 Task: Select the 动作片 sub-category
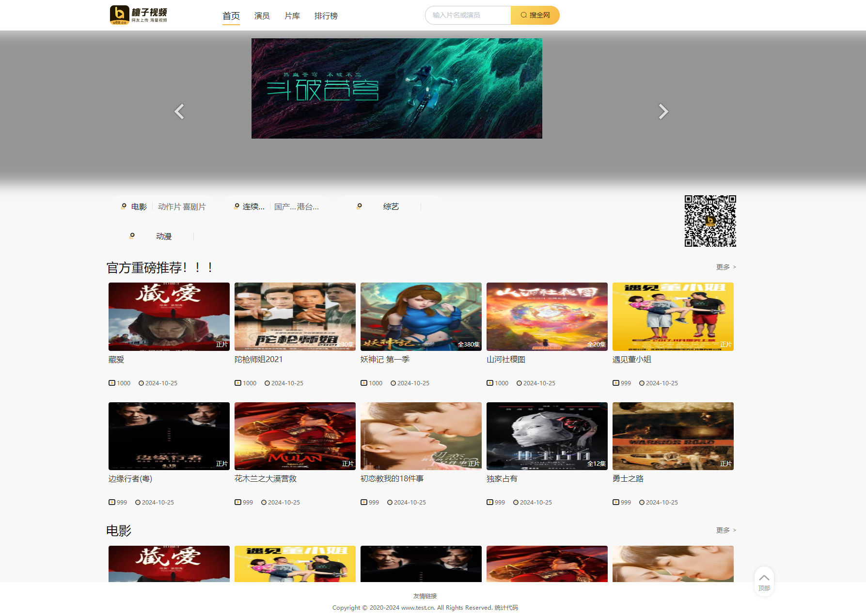tap(169, 207)
